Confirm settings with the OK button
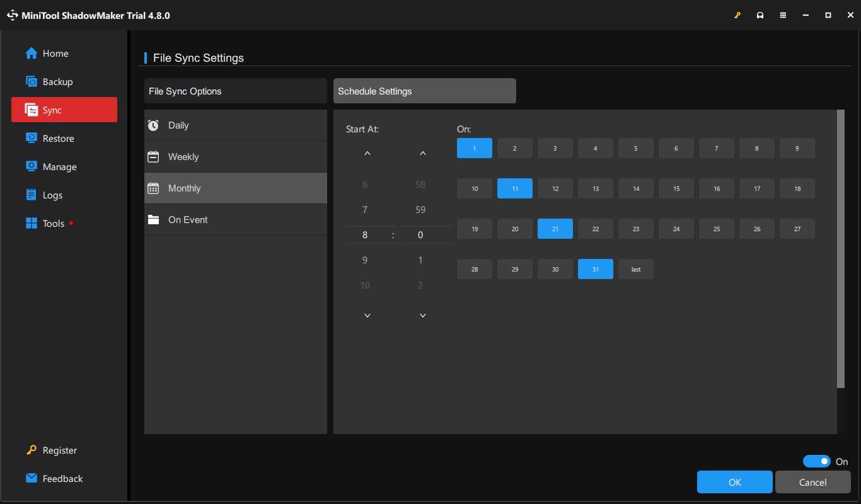 pos(734,482)
